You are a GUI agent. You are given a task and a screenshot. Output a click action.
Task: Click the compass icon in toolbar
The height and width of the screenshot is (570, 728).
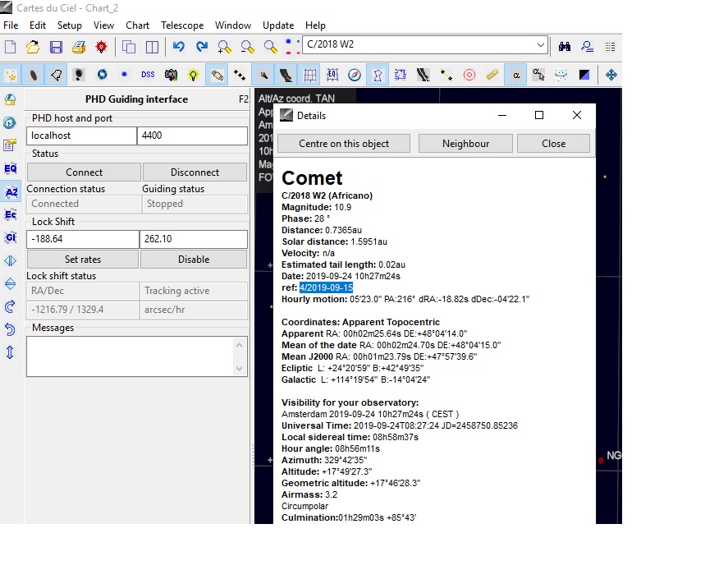click(x=355, y=75)
